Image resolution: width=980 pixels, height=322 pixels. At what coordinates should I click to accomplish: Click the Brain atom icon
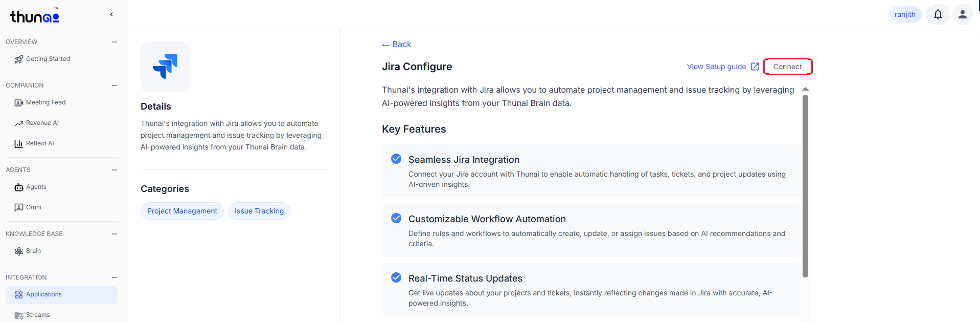pyautogui.click(x=19, y=251)
